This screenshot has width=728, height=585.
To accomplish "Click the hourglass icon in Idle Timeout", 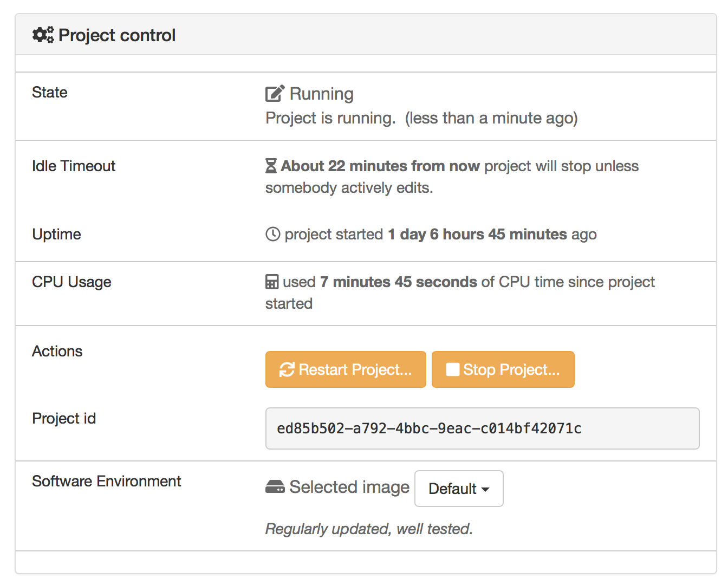I will click(x=271, y=166).
